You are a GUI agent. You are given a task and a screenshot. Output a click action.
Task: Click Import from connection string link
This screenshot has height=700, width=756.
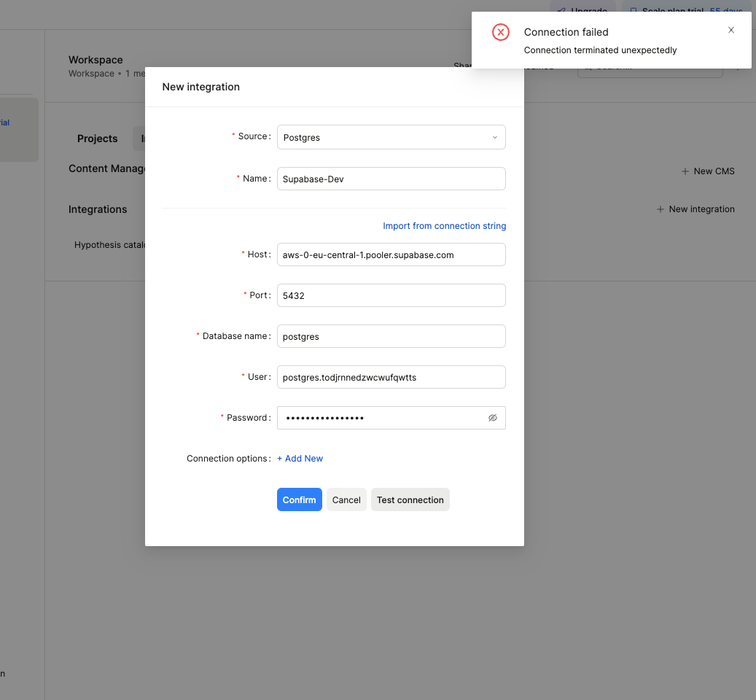coord(444,226)
